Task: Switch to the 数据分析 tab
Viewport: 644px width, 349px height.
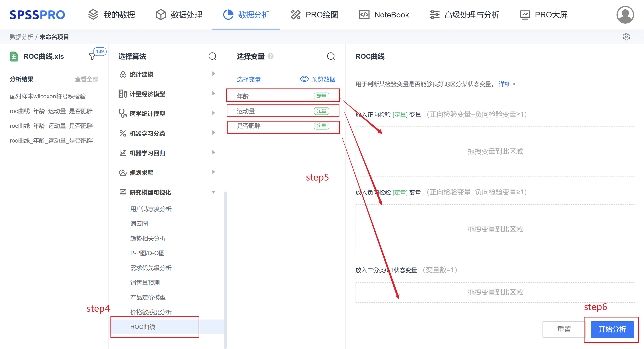Action: [246, 15]
